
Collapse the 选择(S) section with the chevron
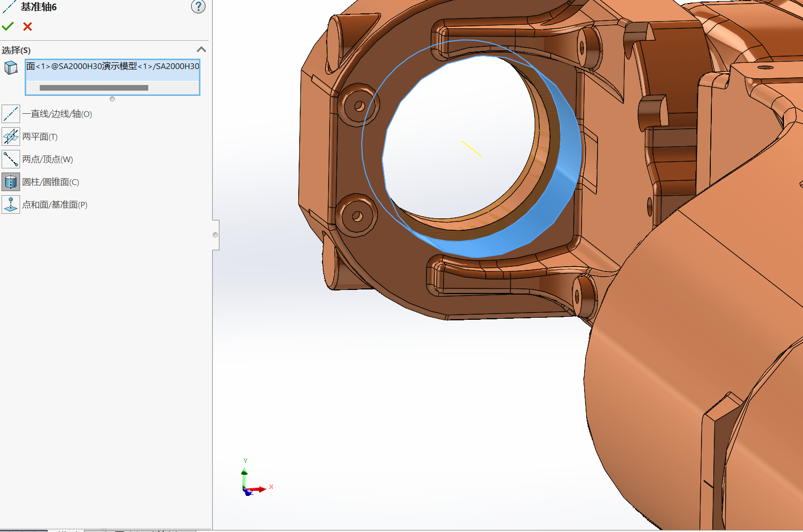tap(201, 49)
